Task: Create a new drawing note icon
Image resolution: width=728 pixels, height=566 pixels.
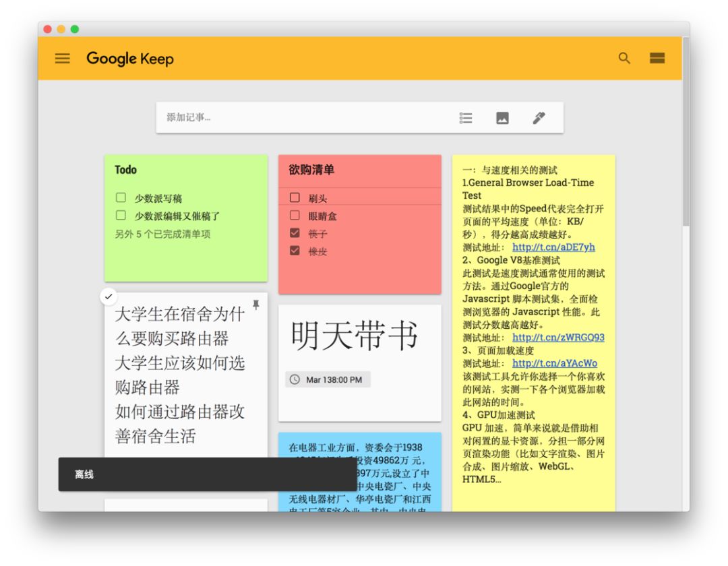Action: (539, 118)
